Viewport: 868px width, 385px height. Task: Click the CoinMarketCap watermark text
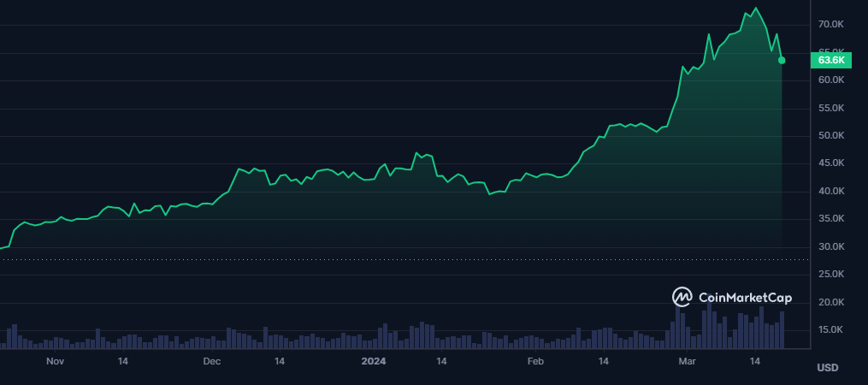point(745,298)
